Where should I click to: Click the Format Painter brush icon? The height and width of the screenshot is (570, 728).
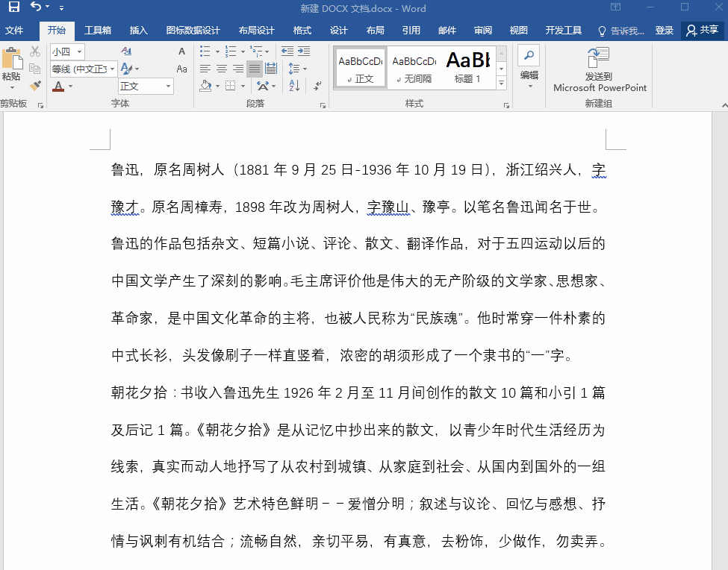pyautogui.click(x=35, y=86)
